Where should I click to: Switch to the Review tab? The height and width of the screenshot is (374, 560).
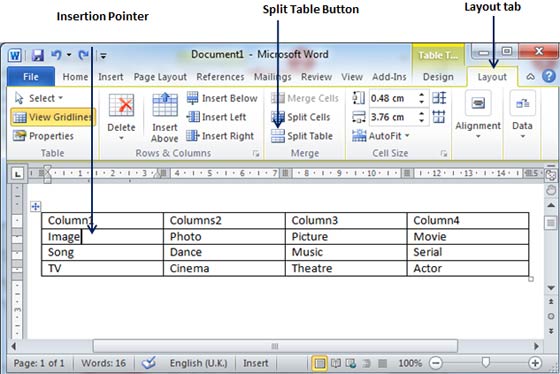pos(316,77)
